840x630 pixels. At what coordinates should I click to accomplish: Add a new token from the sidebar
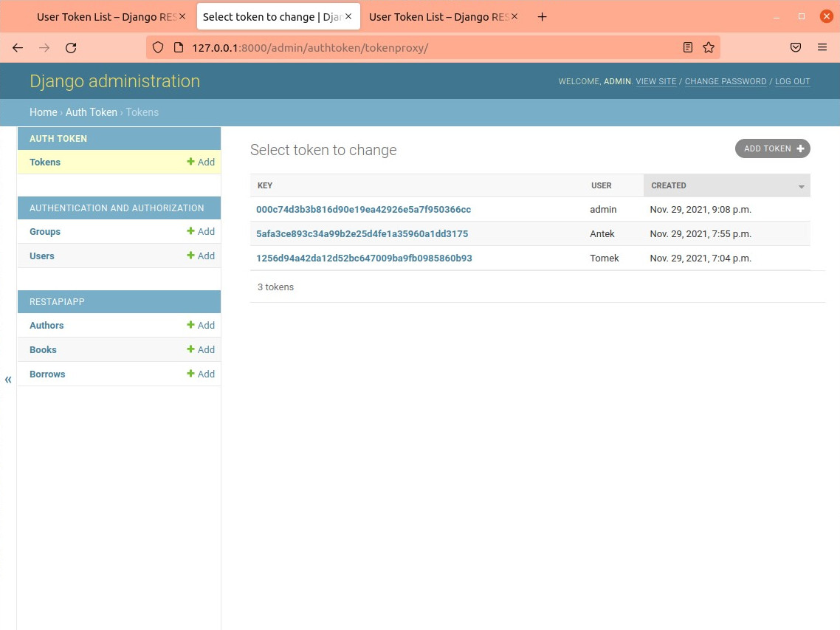[x=201, y=162]
